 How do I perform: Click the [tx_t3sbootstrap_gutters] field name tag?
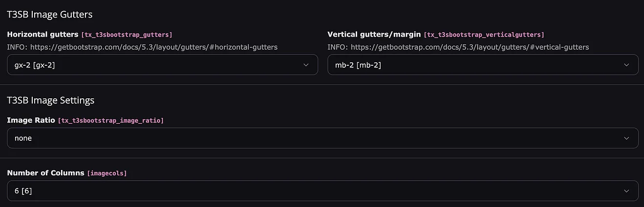[126, 35]
